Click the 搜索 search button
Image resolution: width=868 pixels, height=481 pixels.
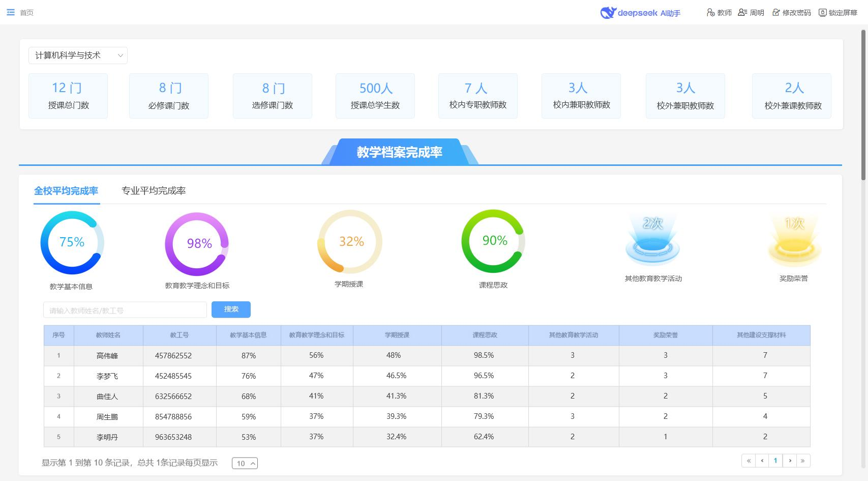point(231,309)
